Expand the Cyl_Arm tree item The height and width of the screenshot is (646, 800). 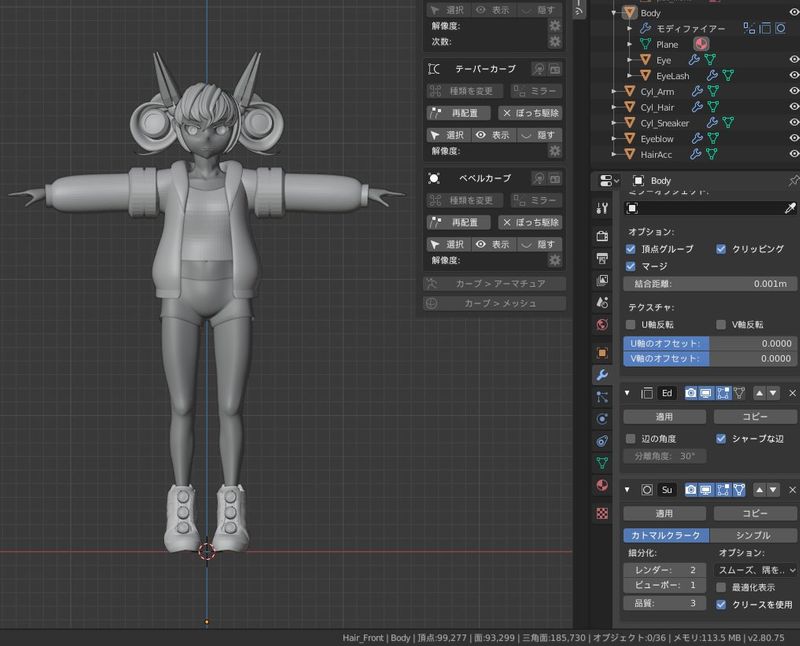(615, 92)
